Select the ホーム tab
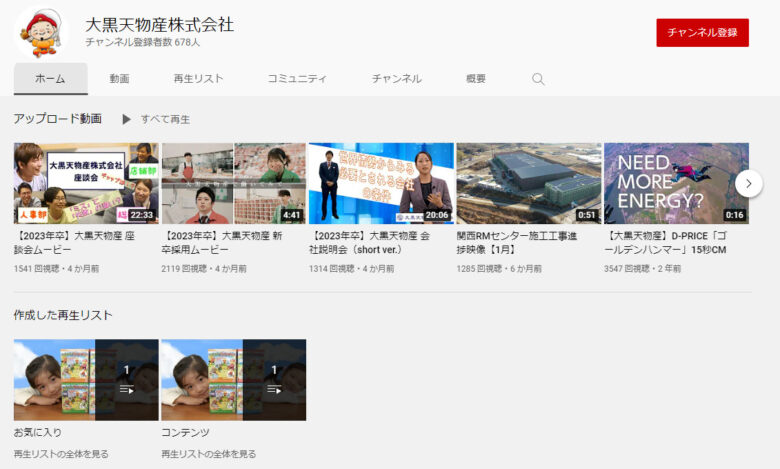 (x=50, y=79)
